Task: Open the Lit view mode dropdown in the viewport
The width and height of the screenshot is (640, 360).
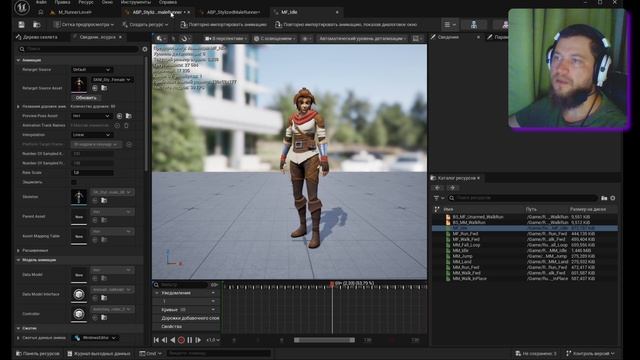Action: click(x=274, y=38)
